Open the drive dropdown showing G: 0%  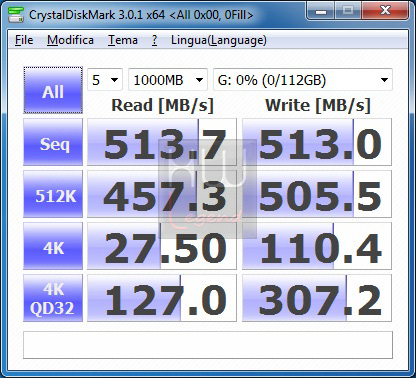pyautogui.click(x=303, y=80)
